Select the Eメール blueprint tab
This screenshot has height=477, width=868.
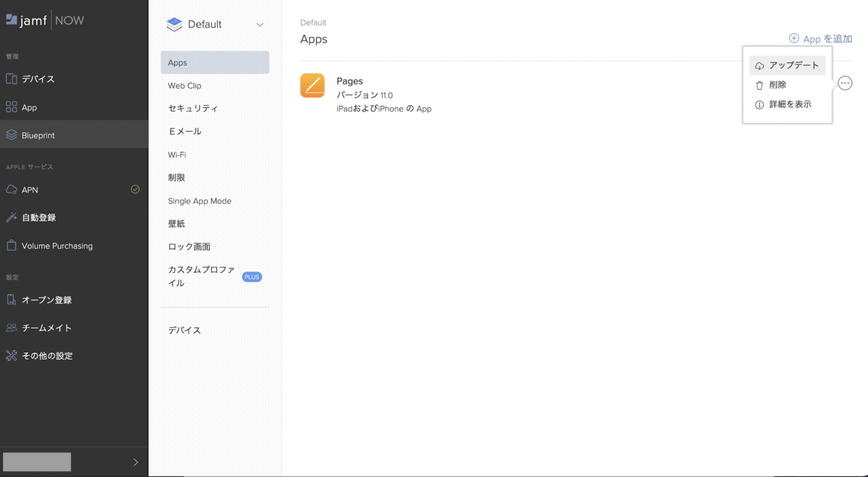(215, 131)
